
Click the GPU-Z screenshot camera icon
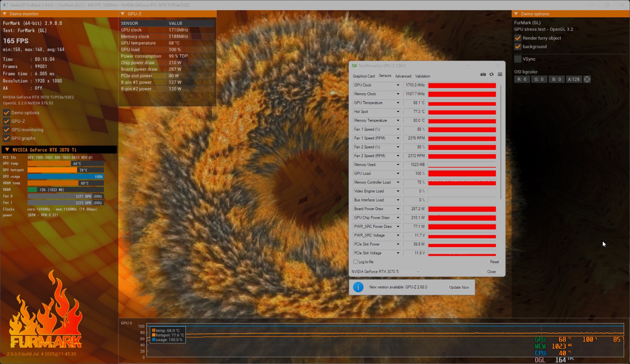coord(483,74)
